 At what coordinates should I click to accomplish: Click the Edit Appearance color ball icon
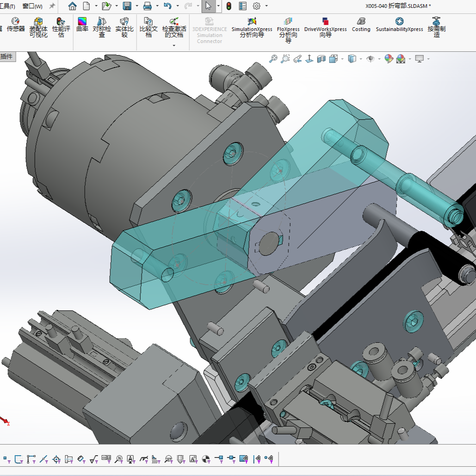[x=389, y=59]
